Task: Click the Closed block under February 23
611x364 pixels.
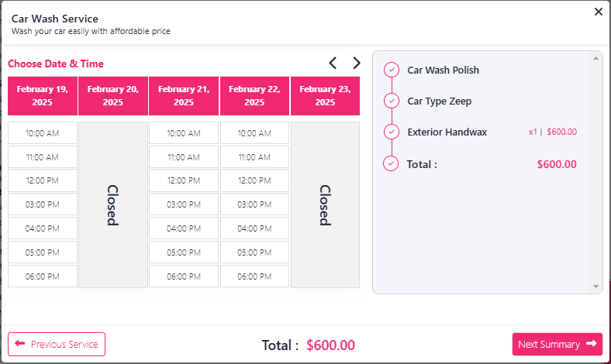Action: 325,204
